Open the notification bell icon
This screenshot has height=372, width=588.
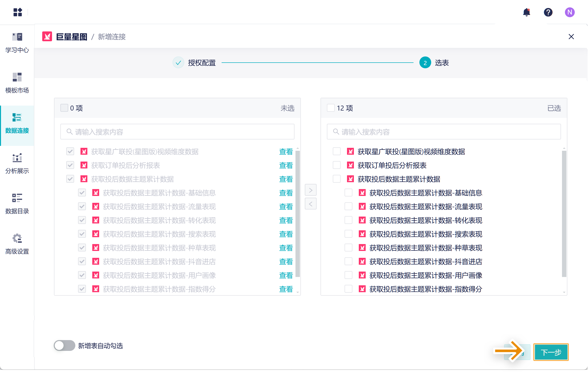[526, 12]
